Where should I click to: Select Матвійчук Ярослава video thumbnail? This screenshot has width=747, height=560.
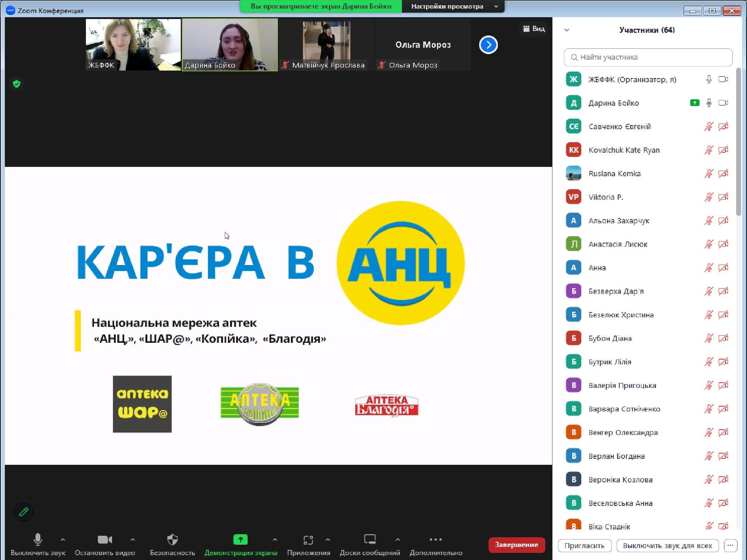pos(326,45)
